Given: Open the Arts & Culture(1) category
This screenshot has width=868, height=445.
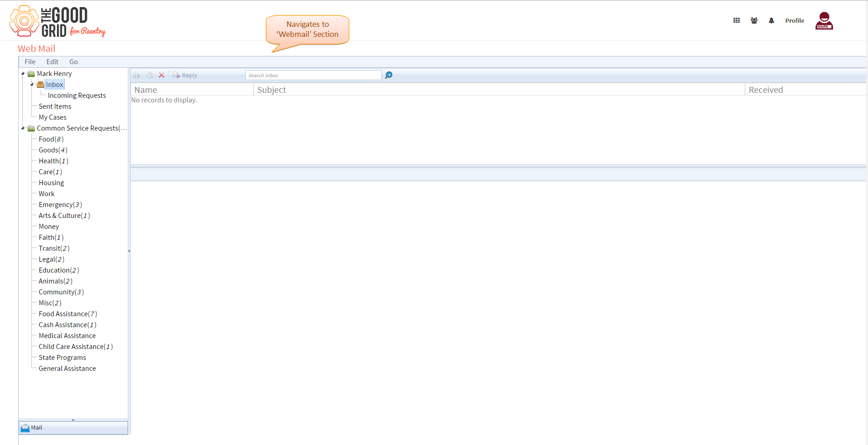Looking at the screenshot, I should pyautogui.click(x=65, y=216).
